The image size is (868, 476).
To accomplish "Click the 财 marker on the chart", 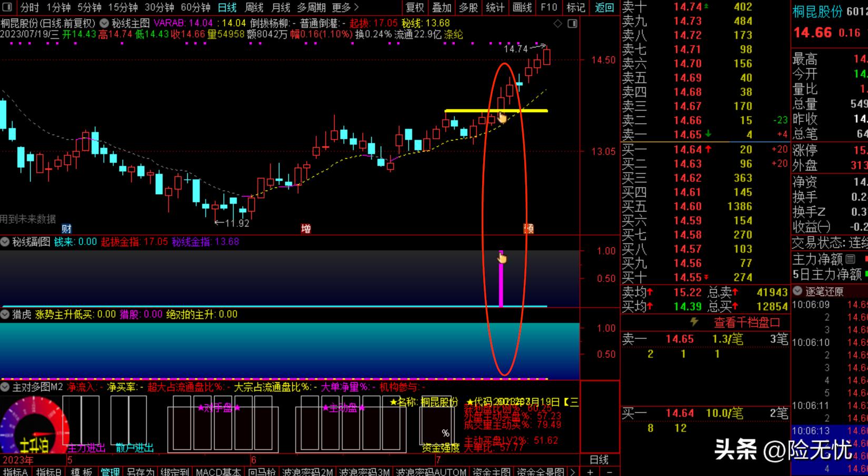I will click(66, 228).
